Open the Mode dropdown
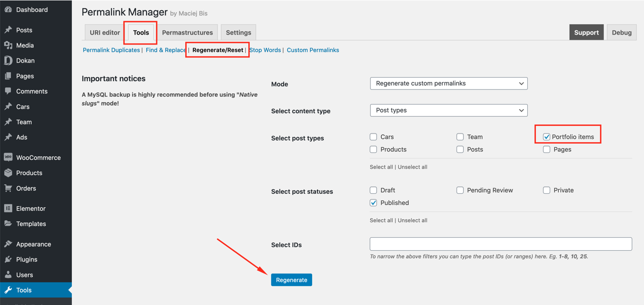644x305 pixels. [x=448, y=84]
